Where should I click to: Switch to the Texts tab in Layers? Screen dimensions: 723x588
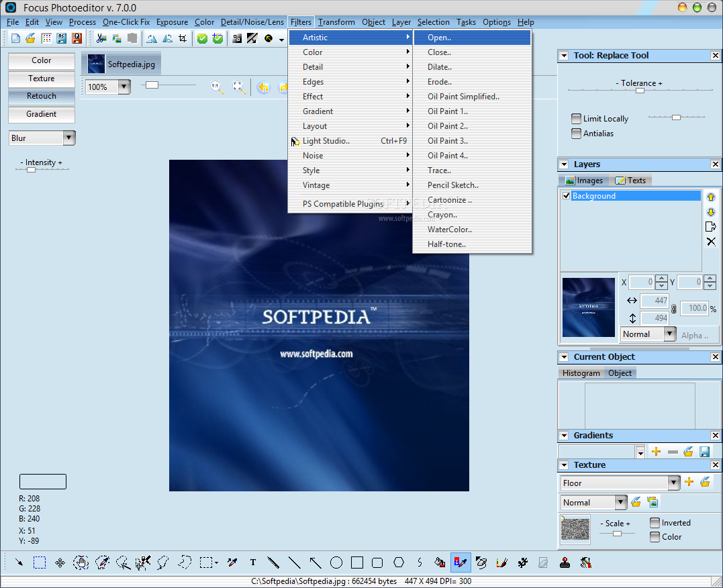631,181
